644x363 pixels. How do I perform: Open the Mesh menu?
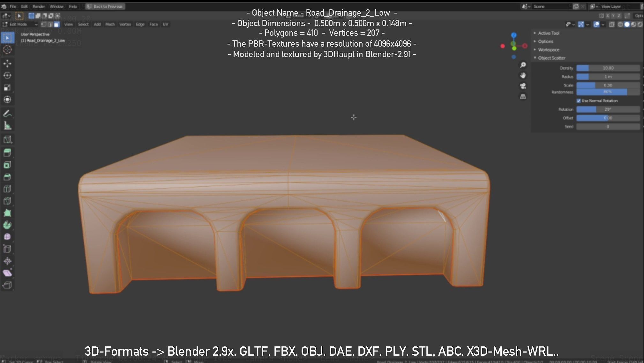(110, 24)
